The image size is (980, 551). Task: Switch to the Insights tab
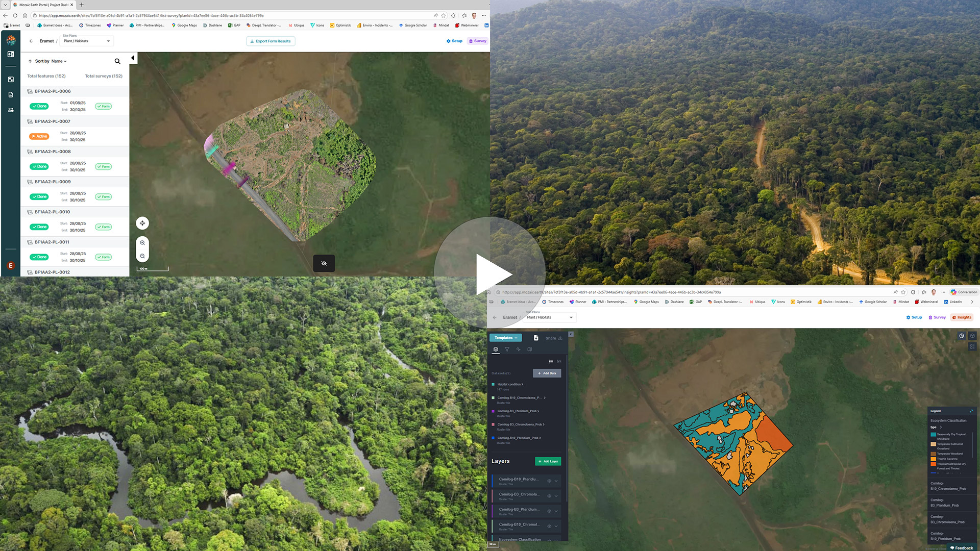click(962, 317)
